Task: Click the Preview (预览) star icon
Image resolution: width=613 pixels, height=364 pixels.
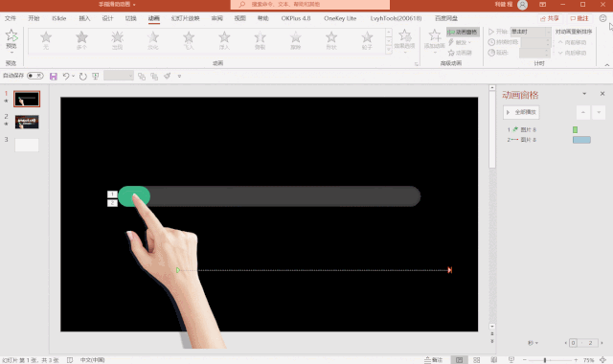Action: click(11, 36)
